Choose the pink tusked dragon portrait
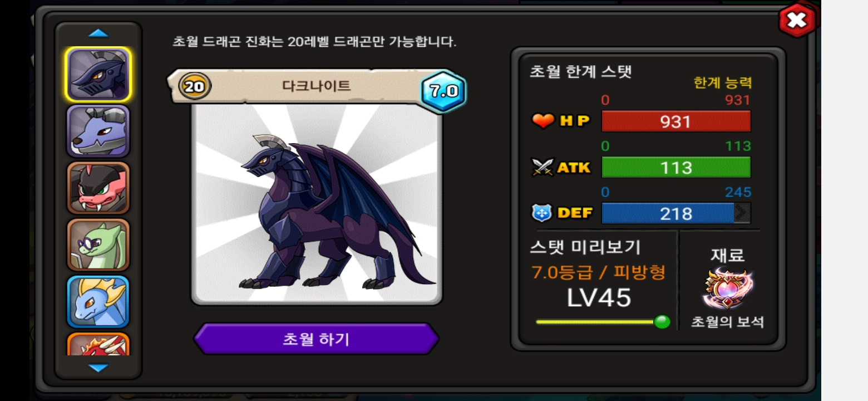868x401 pixels. 98,188
